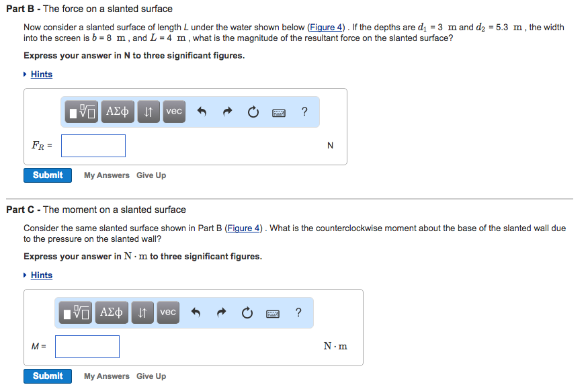Open Greek symbols palette in Part B

tap(118, 112)
